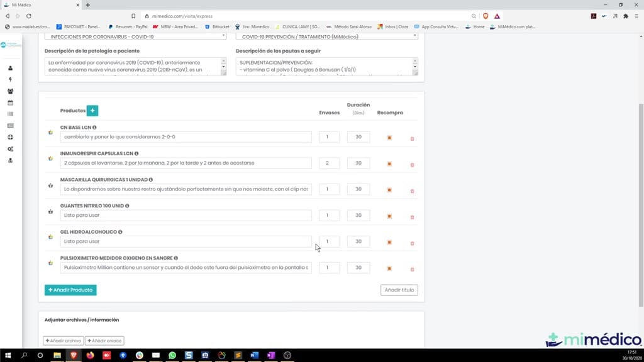Screen dimensions: 644x362
Task: Toggle Recompra for GUANTES NITRILO
Action: [389, 216]
